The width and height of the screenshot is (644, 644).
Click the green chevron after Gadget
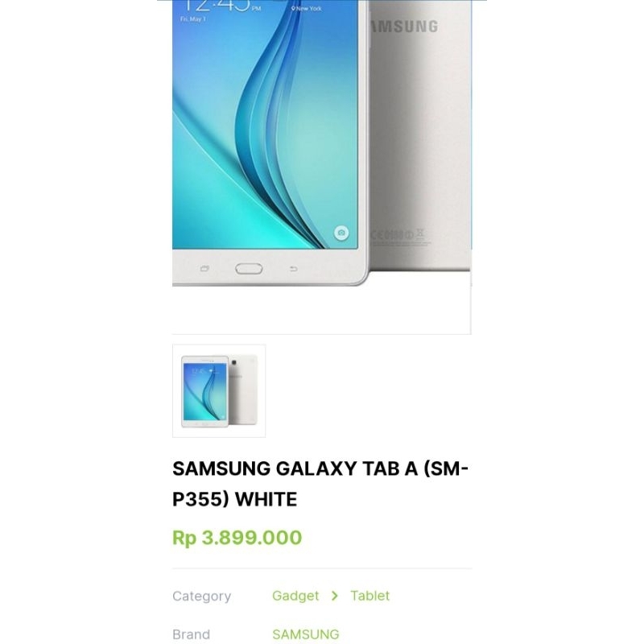point(335,596)
